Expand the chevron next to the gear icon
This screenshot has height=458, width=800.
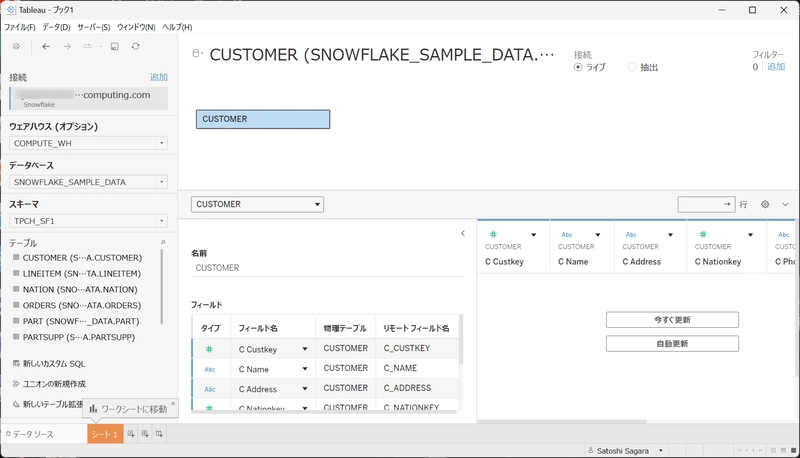point(785,205)
